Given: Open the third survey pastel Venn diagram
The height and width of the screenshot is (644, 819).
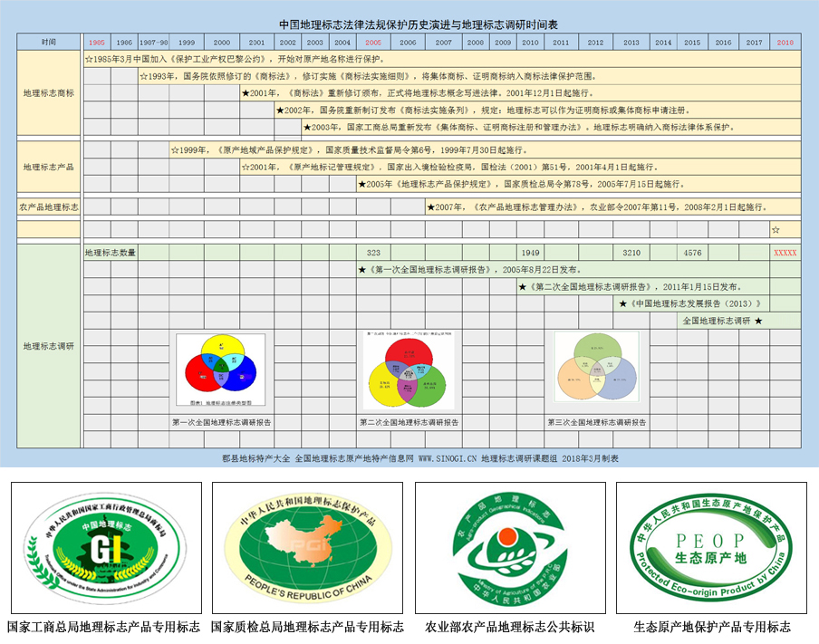Looking at the screenshot, I should point(597,368).
